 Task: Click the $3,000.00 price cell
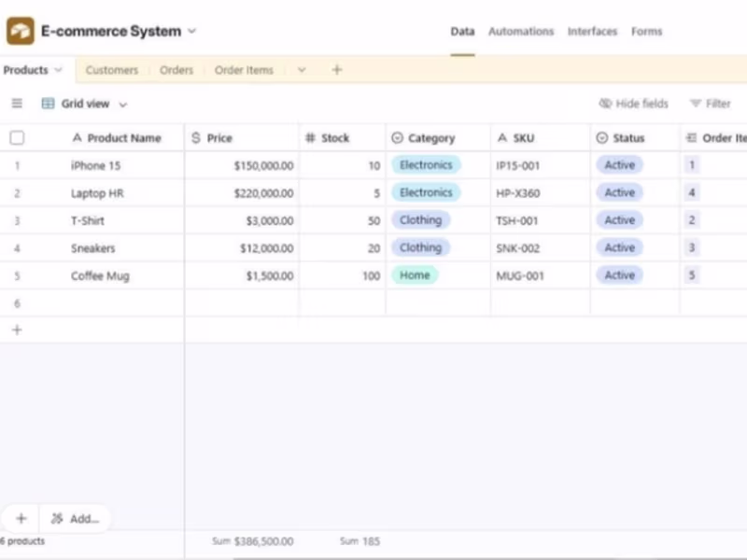242,221
